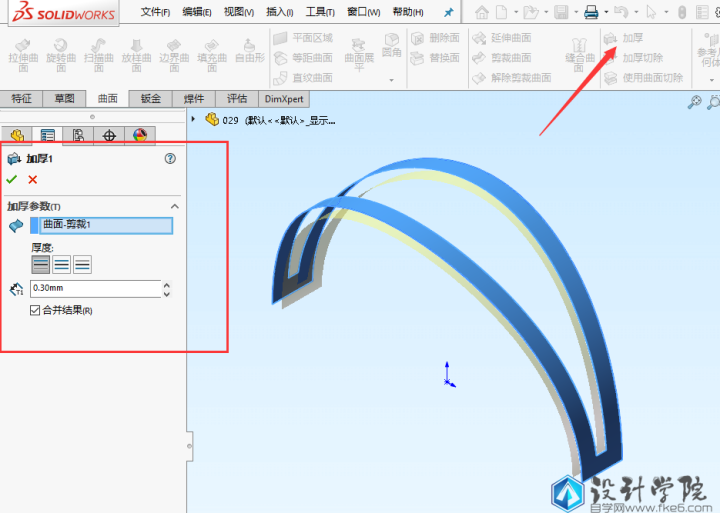Open the 插入 menu

click(280, 12)
